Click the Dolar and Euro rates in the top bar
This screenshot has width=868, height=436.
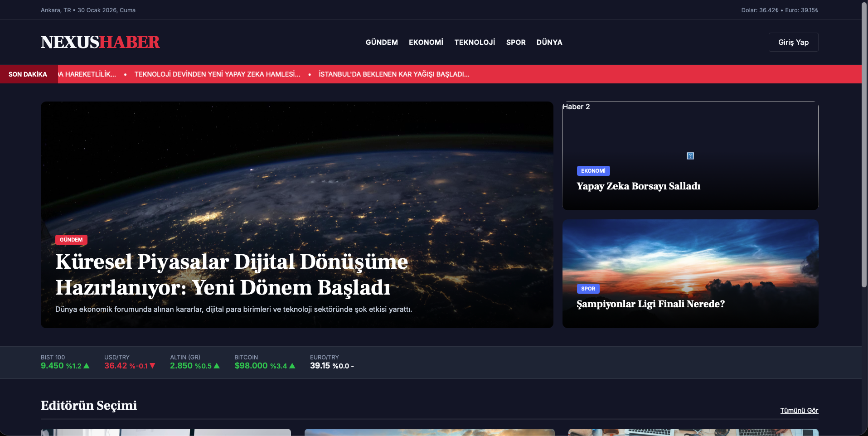pos(780,10)
